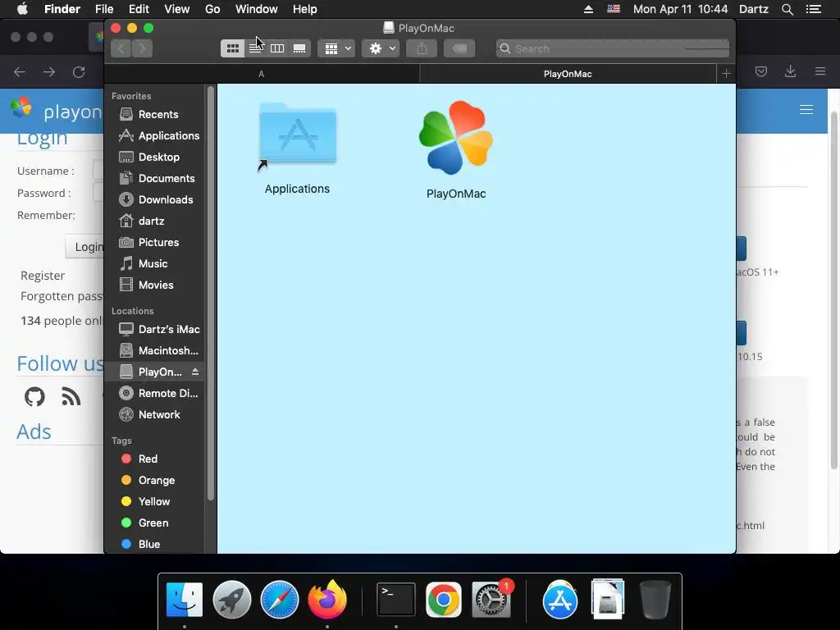Click the input source flag icon
Viewport: 840px width, 630px height.
(614, 9)
